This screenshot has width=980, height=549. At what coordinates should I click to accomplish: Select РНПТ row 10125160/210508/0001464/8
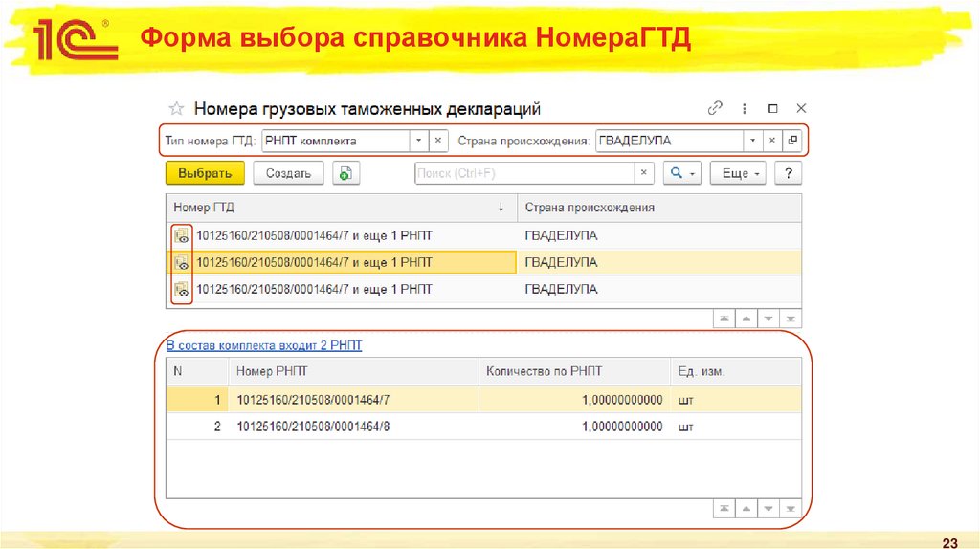[483, 427]
